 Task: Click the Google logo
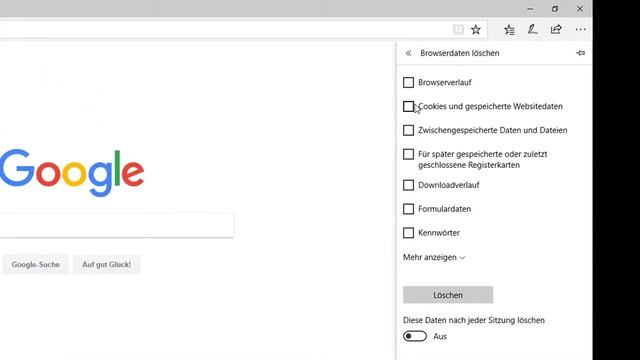(x=72, y=172)
